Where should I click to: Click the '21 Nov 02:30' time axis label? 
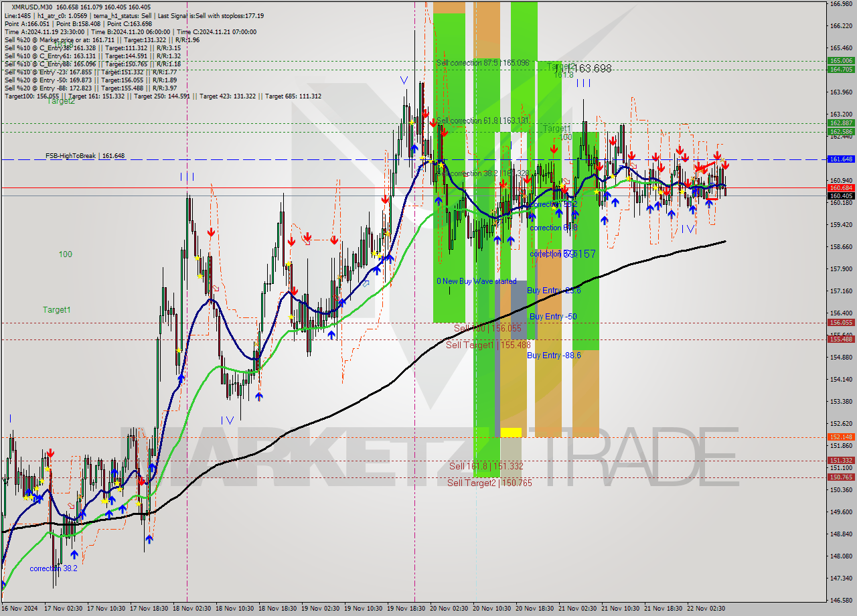(x=579, y=609)
